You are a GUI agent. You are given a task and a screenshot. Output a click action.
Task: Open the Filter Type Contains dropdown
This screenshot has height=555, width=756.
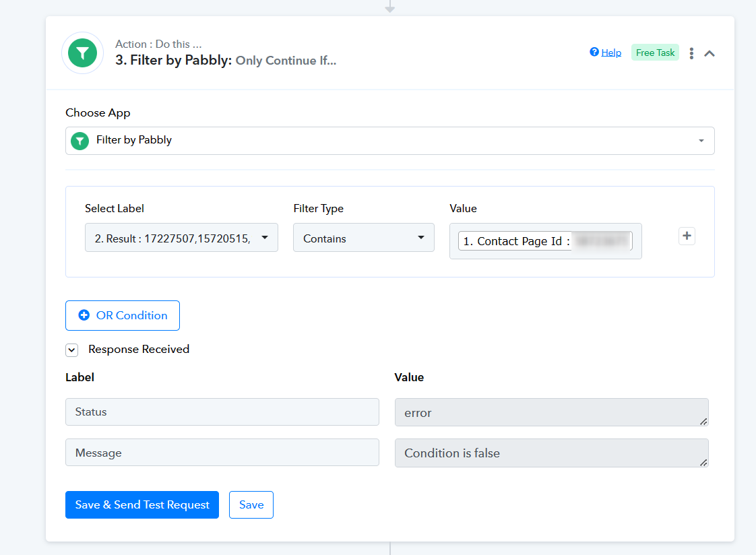click(364, 238)
